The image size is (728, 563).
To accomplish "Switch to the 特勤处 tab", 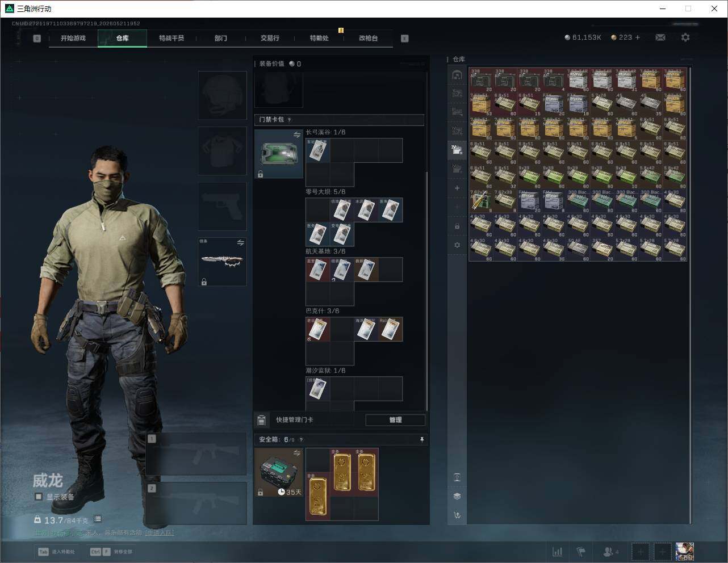I will click(319, 38).
